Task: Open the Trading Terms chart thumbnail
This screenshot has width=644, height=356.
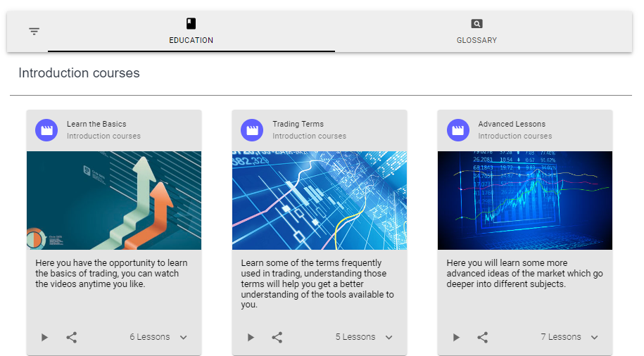Action: (320, 201)
